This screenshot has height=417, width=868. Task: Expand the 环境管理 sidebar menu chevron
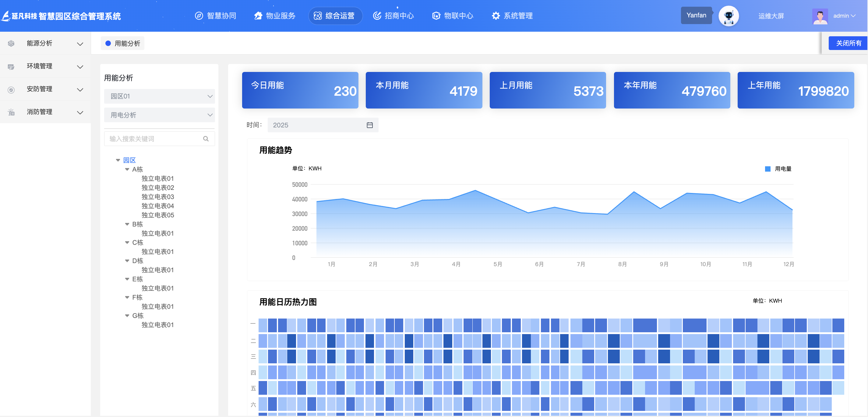tap(80, 67)
